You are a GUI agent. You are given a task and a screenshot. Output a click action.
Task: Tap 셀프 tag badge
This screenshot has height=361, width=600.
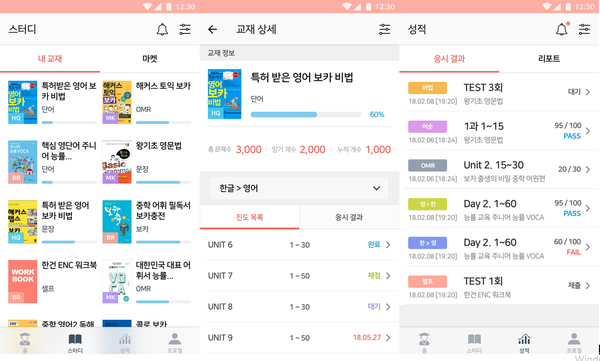pyautogui.click(x=427, y=281)
